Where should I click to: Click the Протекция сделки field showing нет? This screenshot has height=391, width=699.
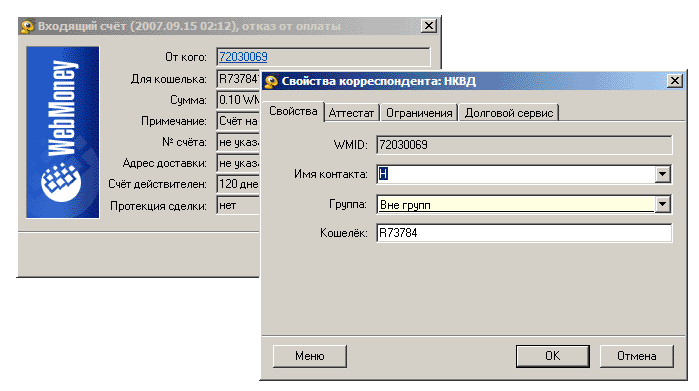238,206
